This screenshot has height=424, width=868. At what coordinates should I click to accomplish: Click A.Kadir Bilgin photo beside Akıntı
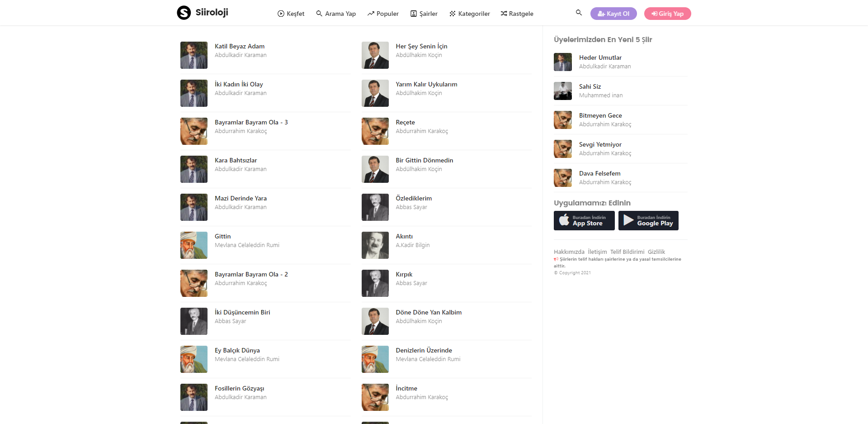375,245
